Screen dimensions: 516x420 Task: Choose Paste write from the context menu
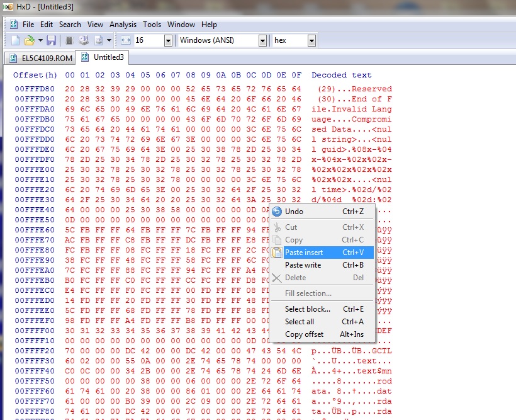[322, 265]
